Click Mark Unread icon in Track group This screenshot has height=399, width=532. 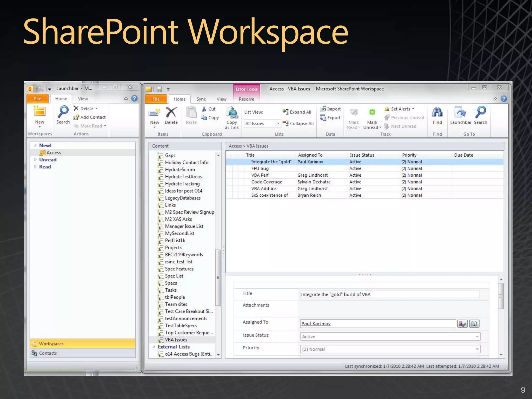372,112
